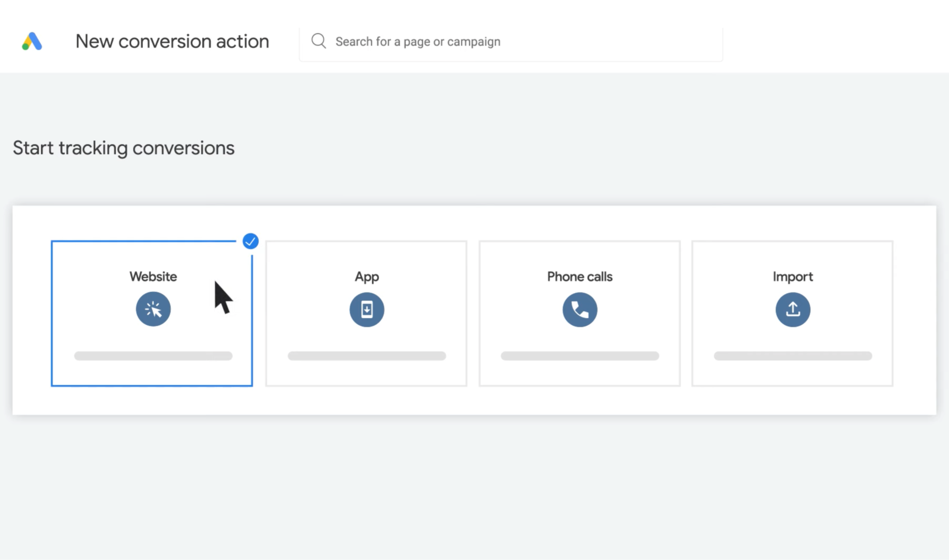This screenshot has width=949, height=560.
Task: Select the Website cursor-click icon
Action: pyautogui.click(x=153, y=309)
